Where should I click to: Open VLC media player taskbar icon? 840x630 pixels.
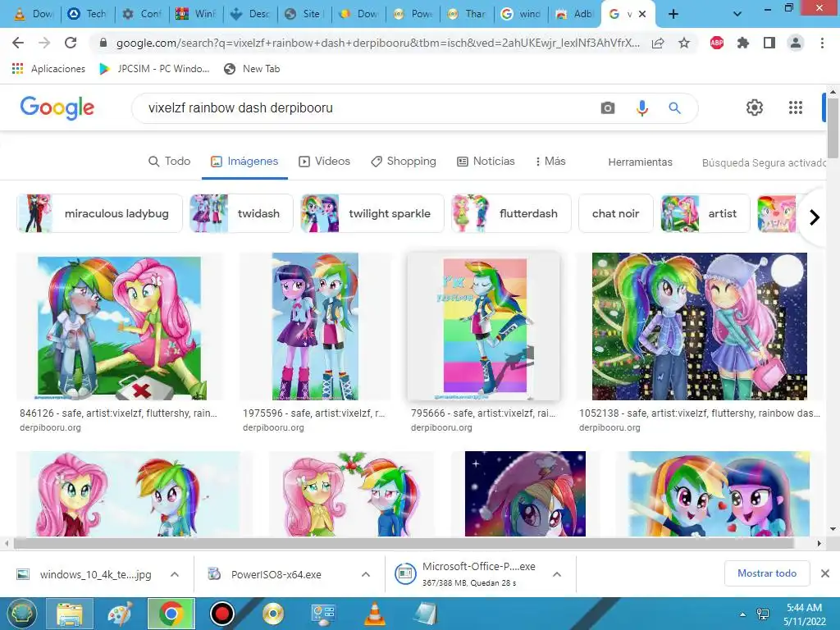pyautogui.click(x=374, y=614)
